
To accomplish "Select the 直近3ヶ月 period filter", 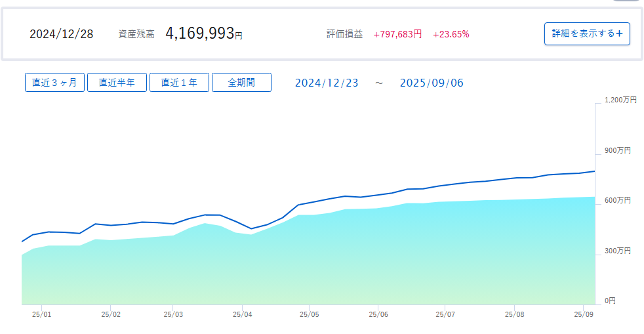I will (x=54, y=83).
